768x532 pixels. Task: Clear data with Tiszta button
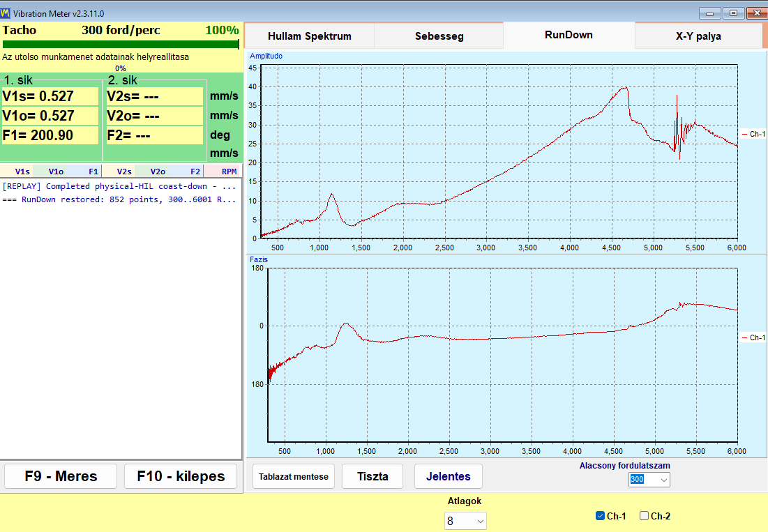(372, 476)
